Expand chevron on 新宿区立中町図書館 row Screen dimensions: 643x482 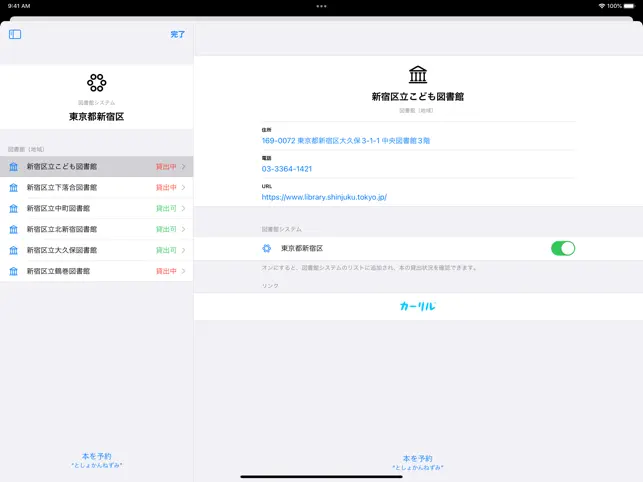(x=183, y=208)
